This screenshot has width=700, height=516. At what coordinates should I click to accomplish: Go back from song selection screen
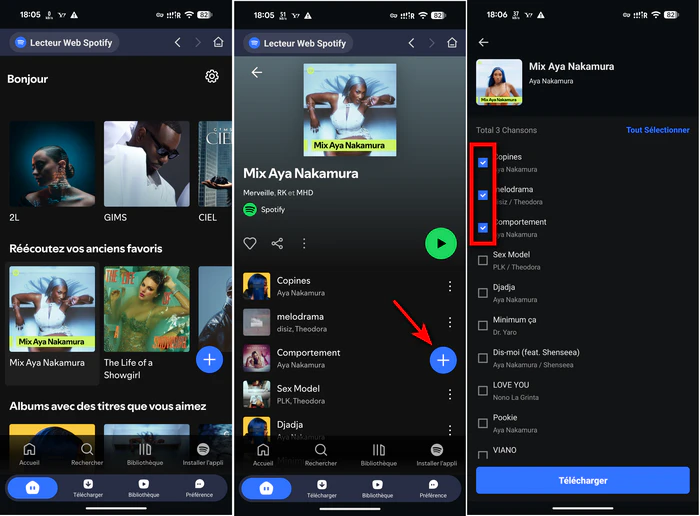tap(483, 42)
